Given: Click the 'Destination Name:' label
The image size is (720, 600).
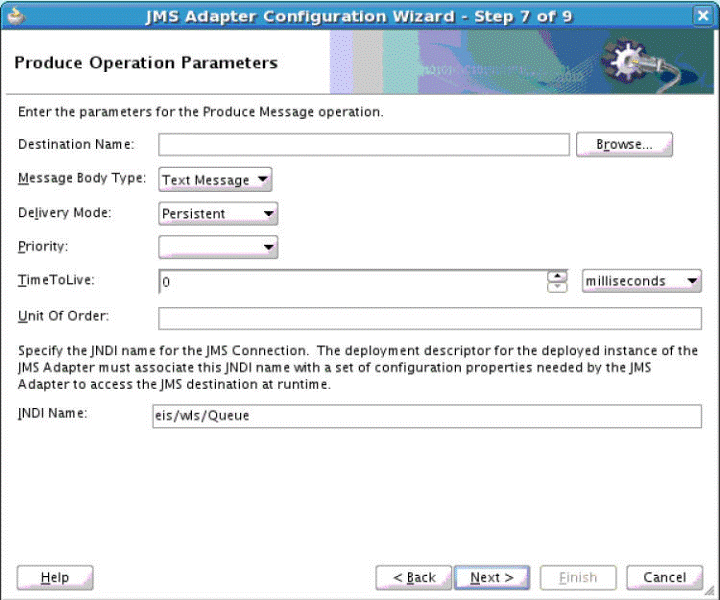Looking at the screenshot, I should [76, 145].
